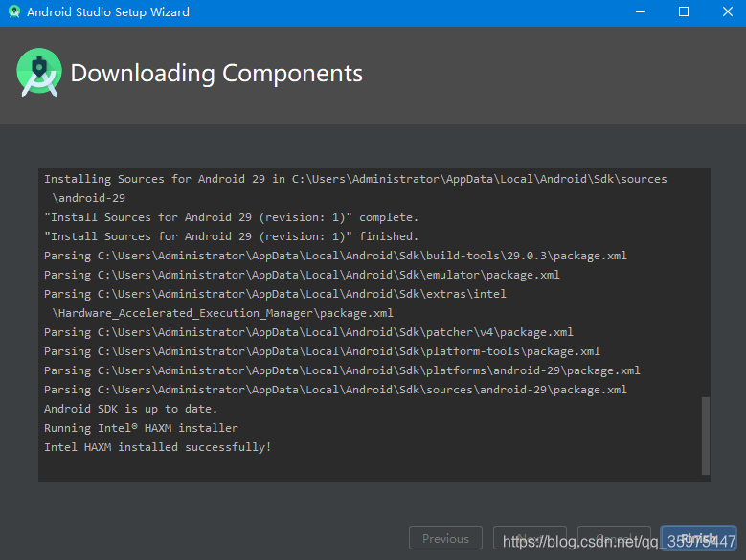Click the build-tools\29.0.3\package.xml parsing line
This screenshot has width=746, height=560.
point(335,256)
